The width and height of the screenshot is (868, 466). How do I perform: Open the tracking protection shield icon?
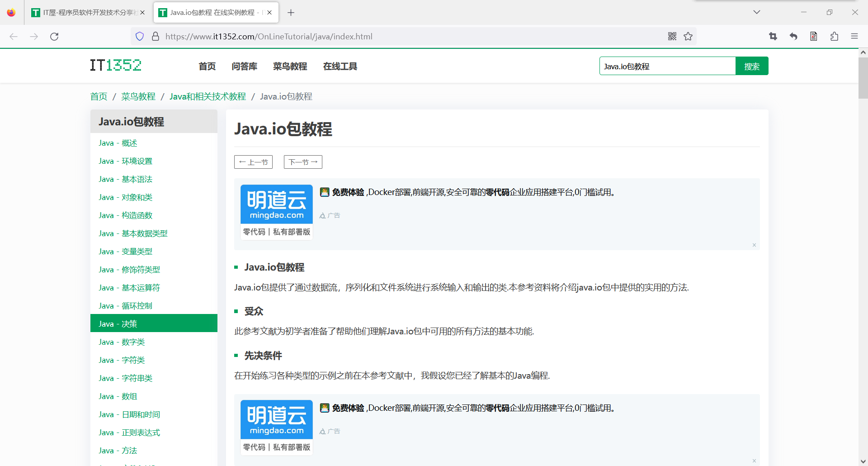coord(140,36)
